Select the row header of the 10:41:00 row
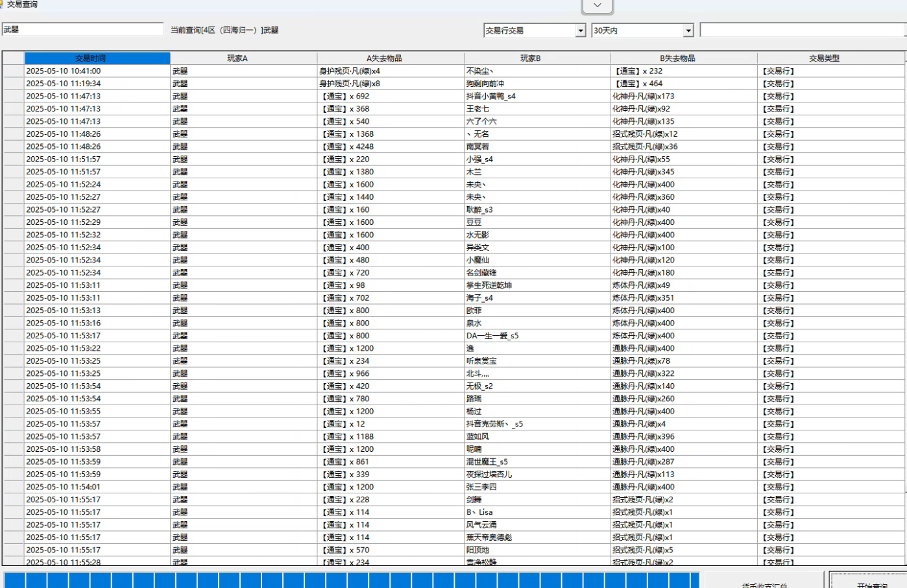Viewport: 907px width, 588px height. (13, 71)
